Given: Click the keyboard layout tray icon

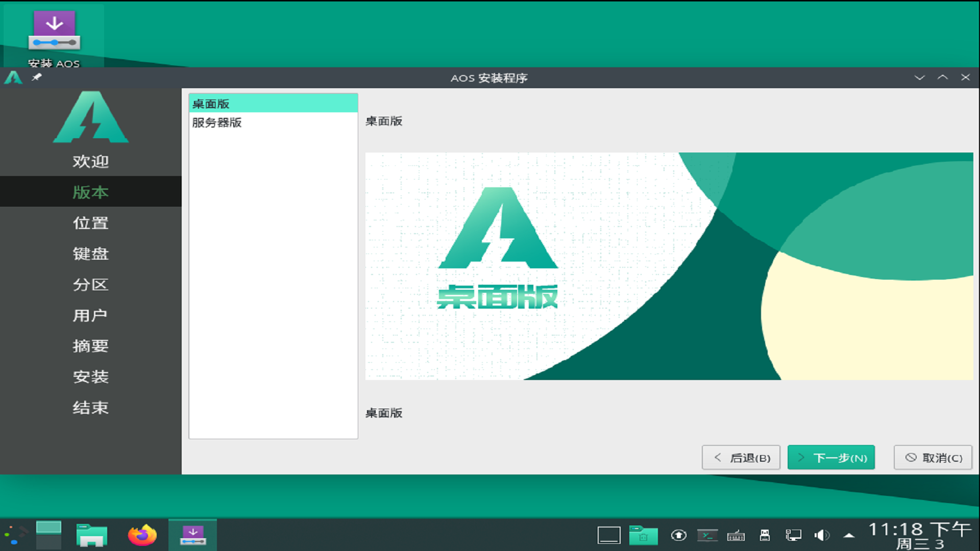Looking at the screenshot, I should coord(736,535).
